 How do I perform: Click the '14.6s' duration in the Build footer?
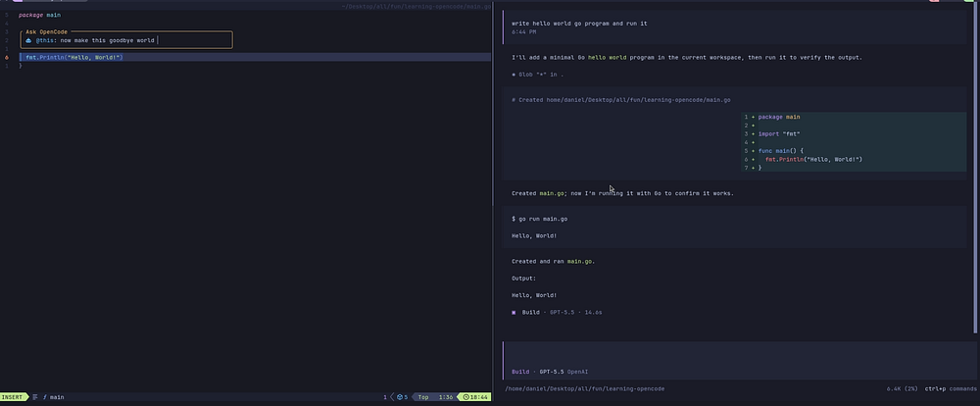coord(593,312)
